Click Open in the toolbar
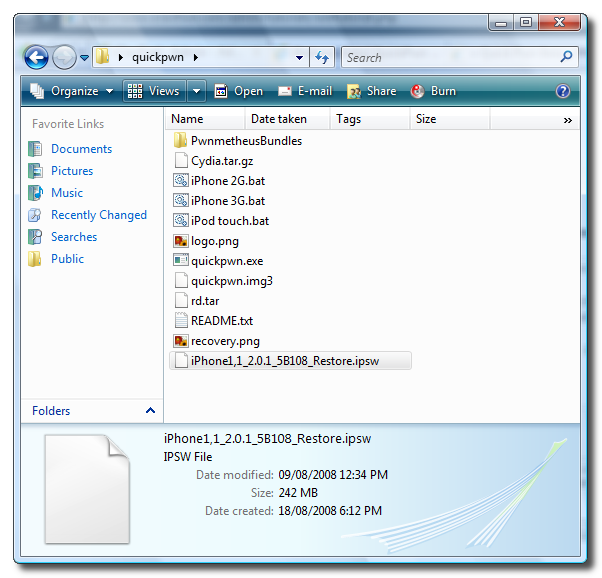Screen dimensions: 602x578 pyautogui.click(x=239, y=91)
